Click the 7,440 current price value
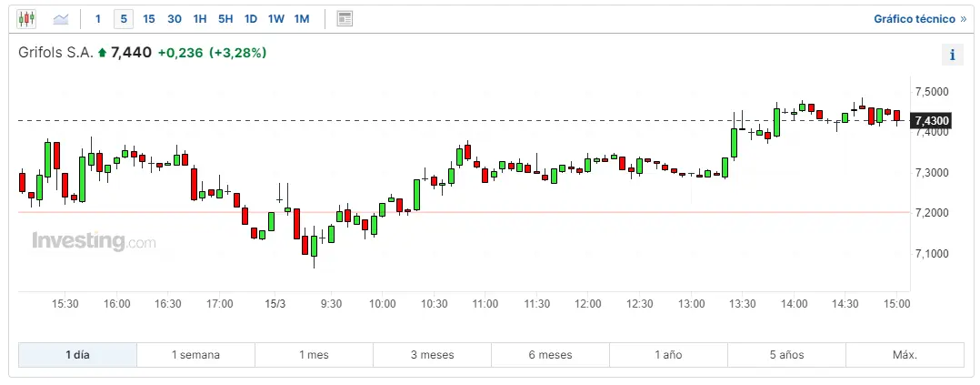This screenshot has width=980, height=385. pos(131,53)
